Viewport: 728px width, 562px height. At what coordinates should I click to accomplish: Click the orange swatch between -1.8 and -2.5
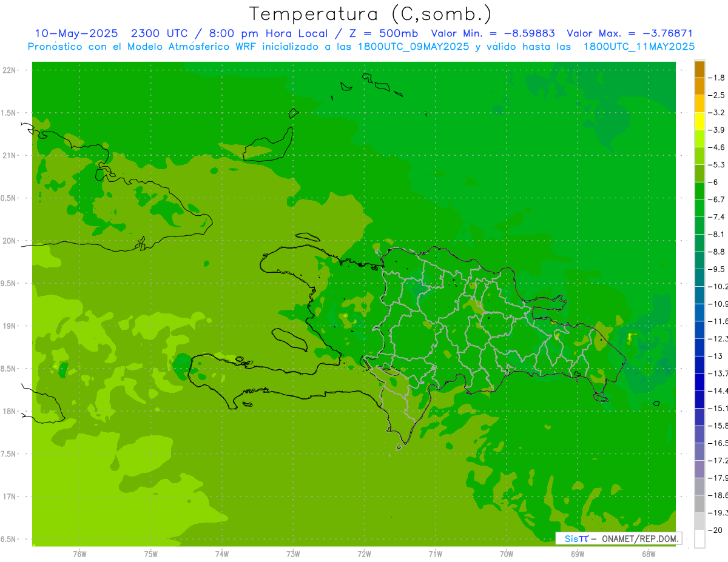tap(699, 87)
